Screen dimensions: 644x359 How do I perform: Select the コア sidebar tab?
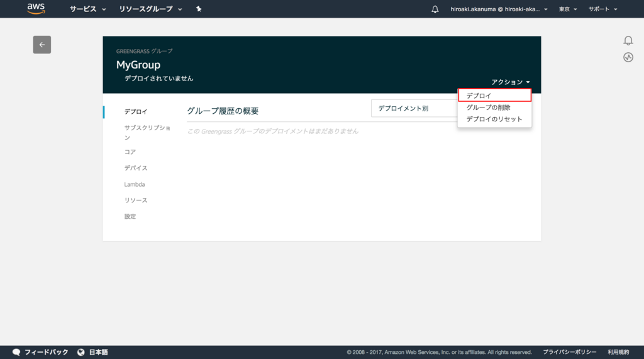coord(130,152)
